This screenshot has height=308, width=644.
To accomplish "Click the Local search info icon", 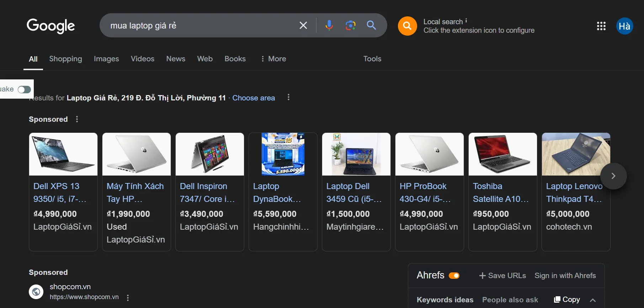I will pyautogui.click(x=466, y=21).
